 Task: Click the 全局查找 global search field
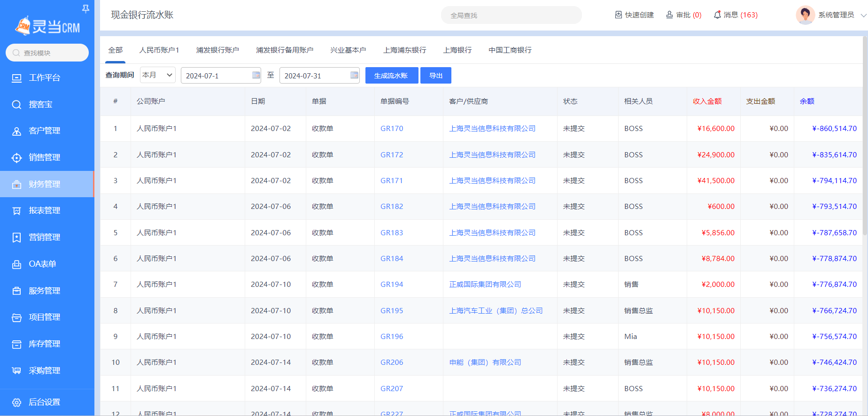pos(512,15)
